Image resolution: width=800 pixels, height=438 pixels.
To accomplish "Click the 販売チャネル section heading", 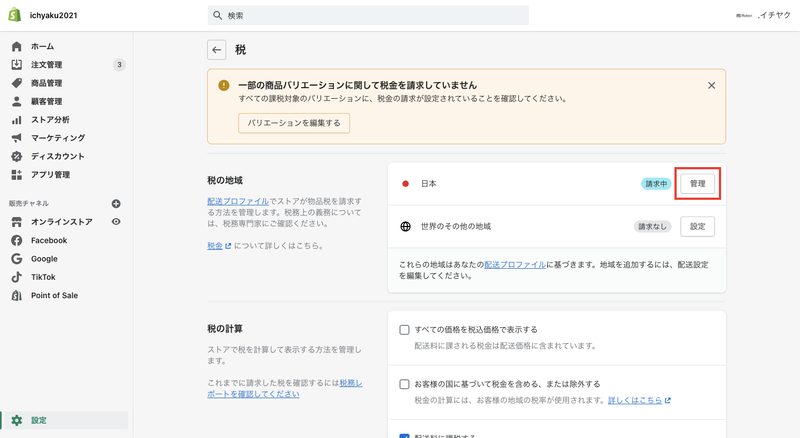I will coord(29,203).
